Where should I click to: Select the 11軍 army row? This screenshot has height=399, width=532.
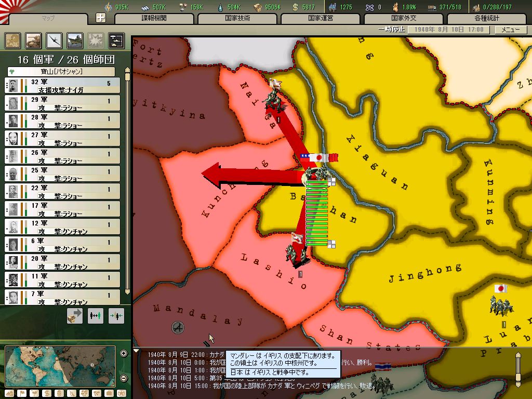[62, 280]
